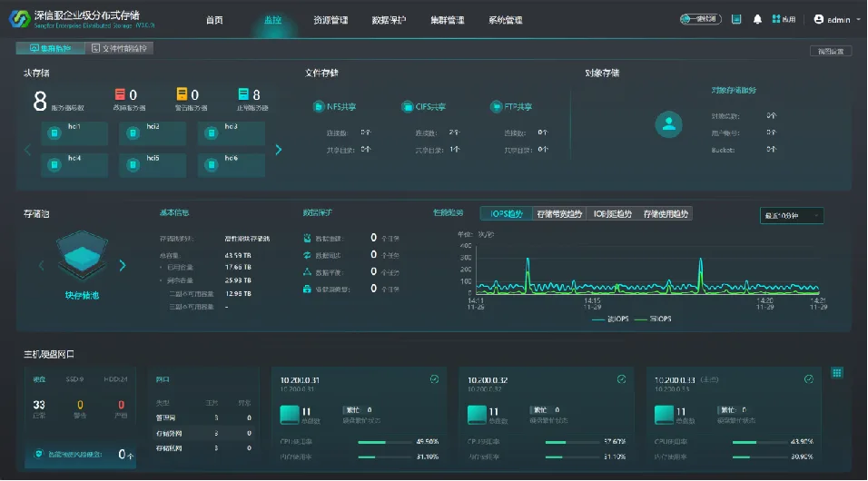Toggle the one-click detection pill switch
The width and height of the screenshot is (868, 481).
[x=701, y=19]
